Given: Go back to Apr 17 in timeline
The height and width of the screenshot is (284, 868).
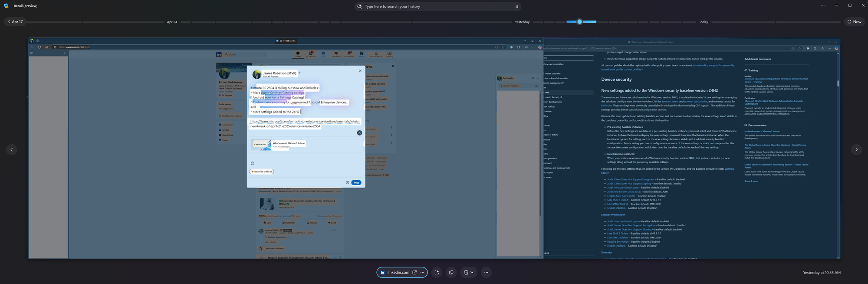Looking at the screenshot, I should click(x=15, y=22).
